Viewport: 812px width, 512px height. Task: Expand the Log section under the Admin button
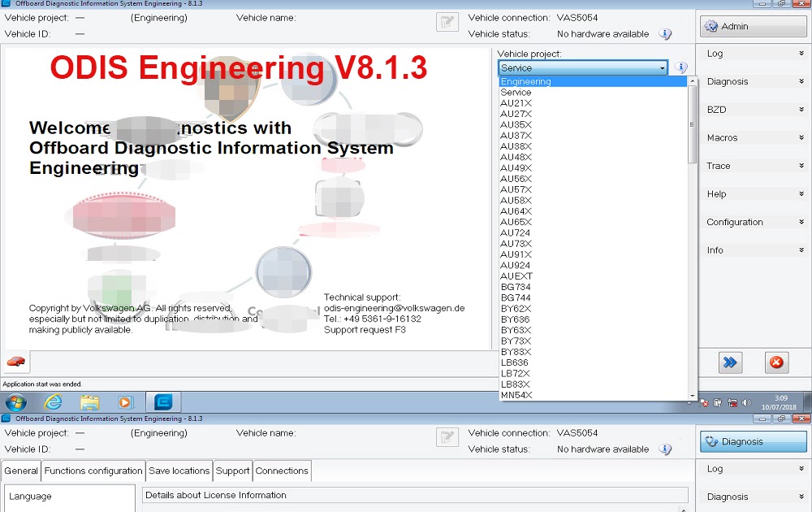(754, 54)
